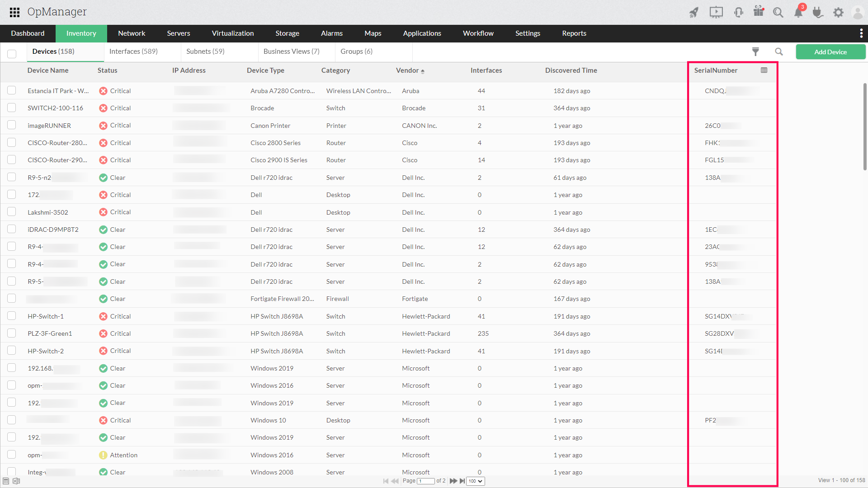Check the box for imageRUNNER row
The image size is (868, 488).
pos(12,125)
